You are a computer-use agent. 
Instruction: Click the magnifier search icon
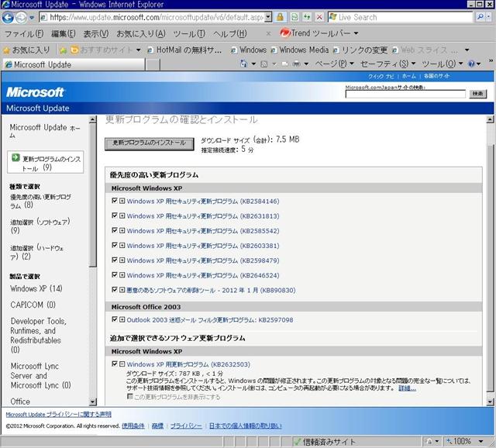pyautogui.click(x=480, y=17)
